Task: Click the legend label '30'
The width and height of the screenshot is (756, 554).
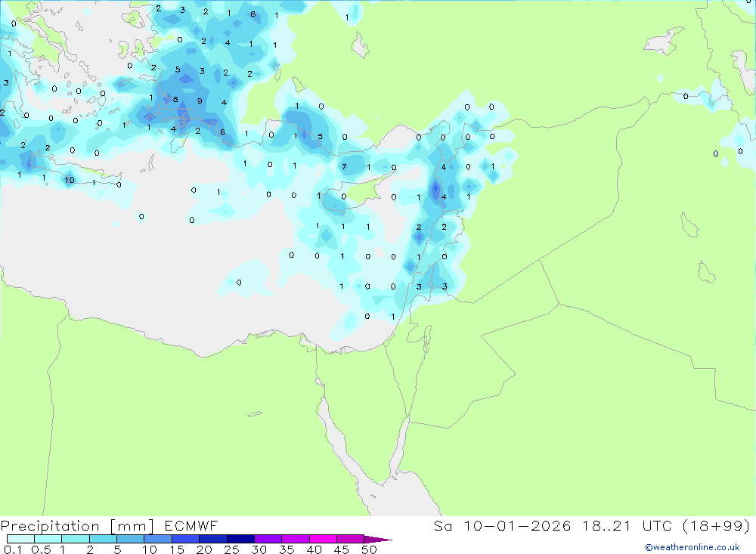Action: tap(259, 549)
